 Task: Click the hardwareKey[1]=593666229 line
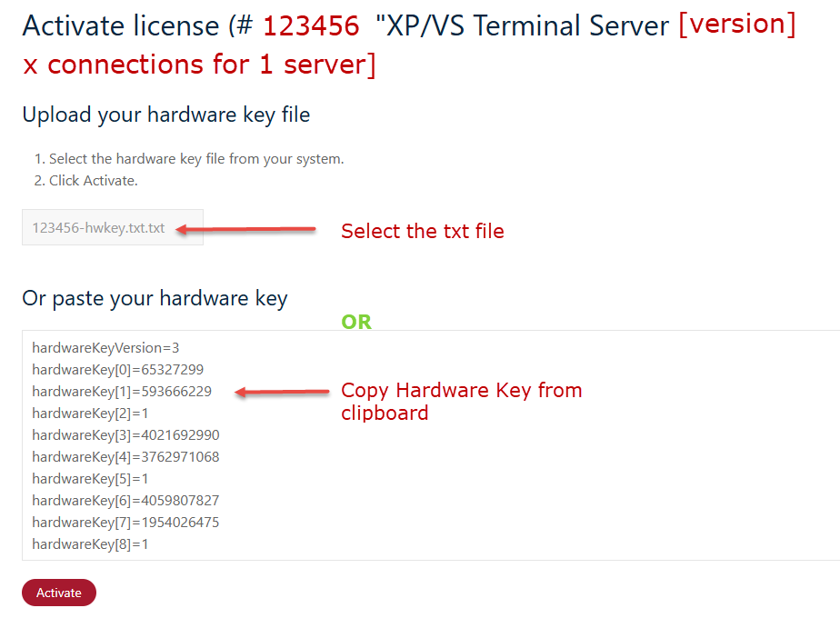122,392
